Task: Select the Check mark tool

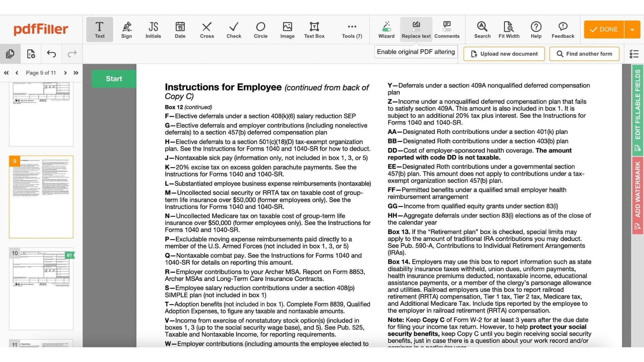Action: click(x=233, y=29)
